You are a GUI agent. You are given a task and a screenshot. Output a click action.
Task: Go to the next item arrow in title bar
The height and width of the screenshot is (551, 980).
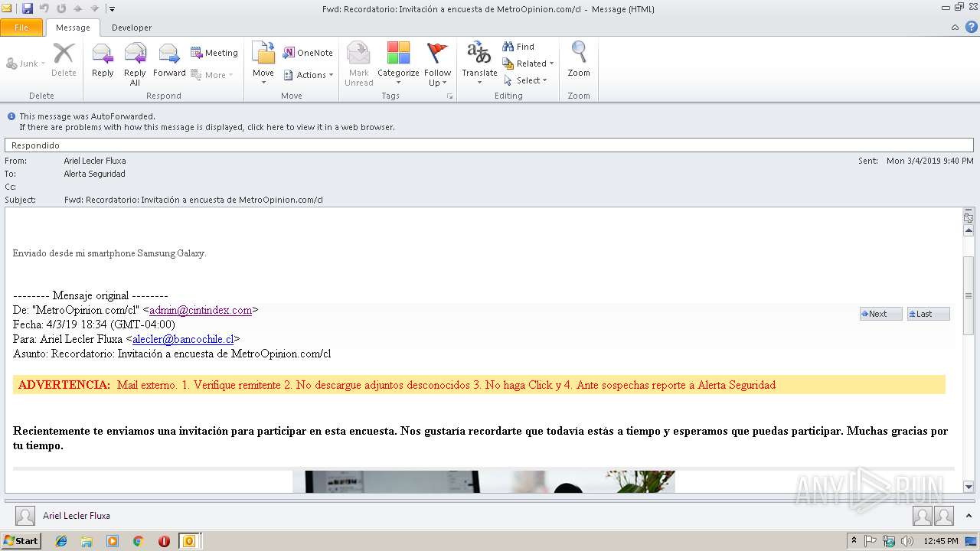[94, 9]
